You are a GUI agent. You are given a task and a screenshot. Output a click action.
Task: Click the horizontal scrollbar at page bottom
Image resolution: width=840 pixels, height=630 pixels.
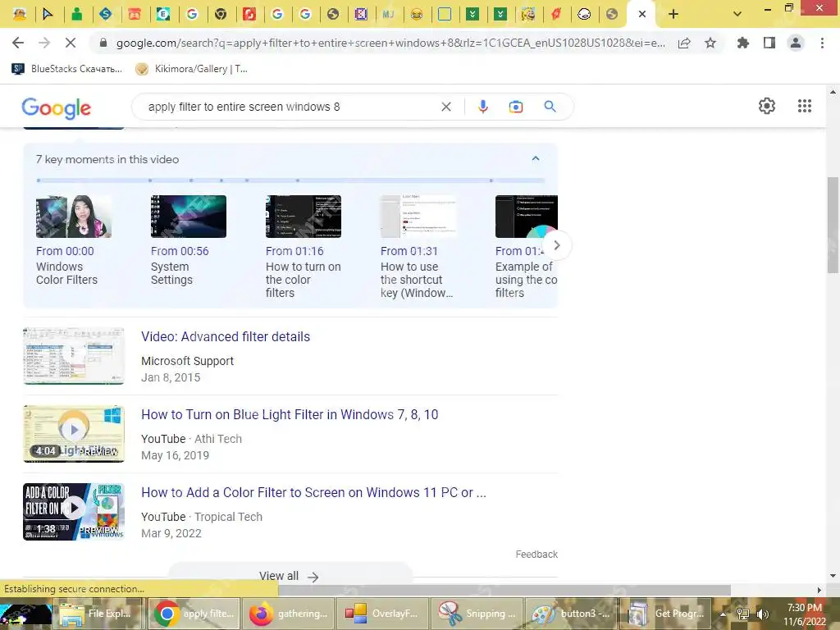pos(504,590)
